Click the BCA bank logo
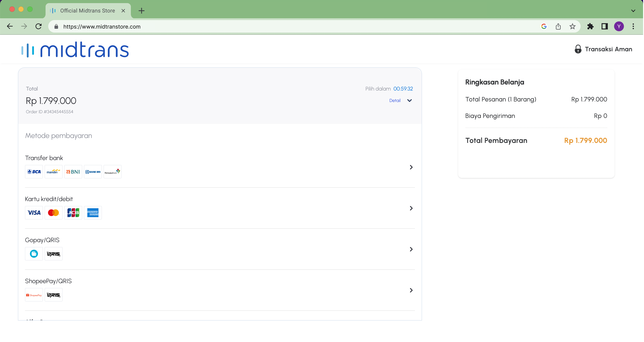Image resolution: width=644 pixels, height=342 pixels. (x=34, y=172)
